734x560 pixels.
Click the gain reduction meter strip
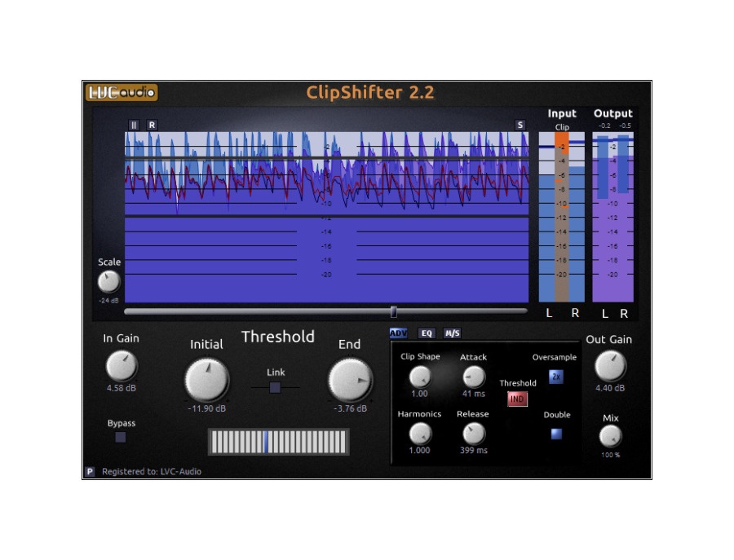tap(279, 442)
